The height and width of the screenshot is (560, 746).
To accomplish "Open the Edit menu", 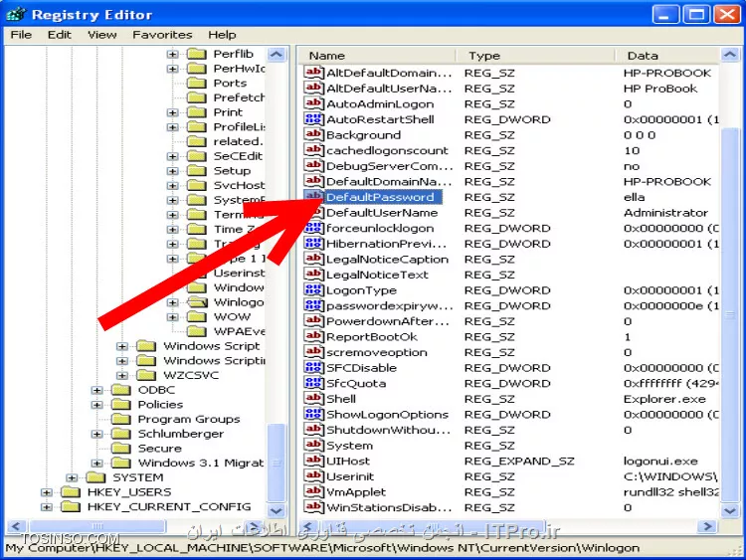I will [59, 35].
